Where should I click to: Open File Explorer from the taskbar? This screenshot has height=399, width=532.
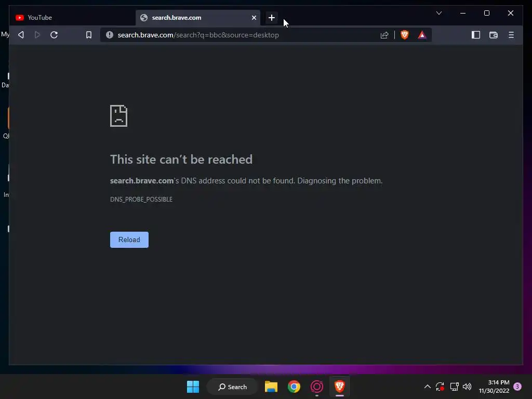(x=271, y=387)
